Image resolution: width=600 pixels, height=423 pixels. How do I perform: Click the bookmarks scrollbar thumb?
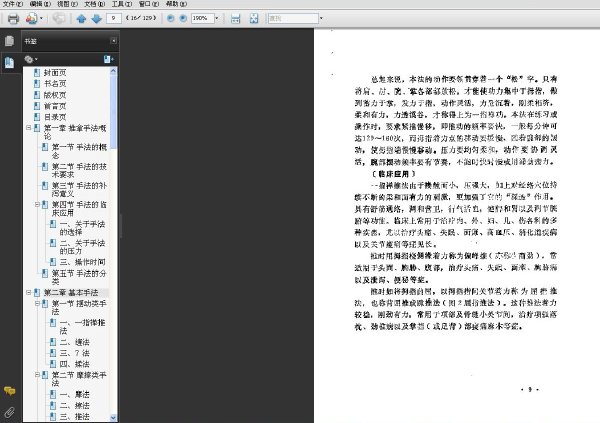[x=113, y=112]
